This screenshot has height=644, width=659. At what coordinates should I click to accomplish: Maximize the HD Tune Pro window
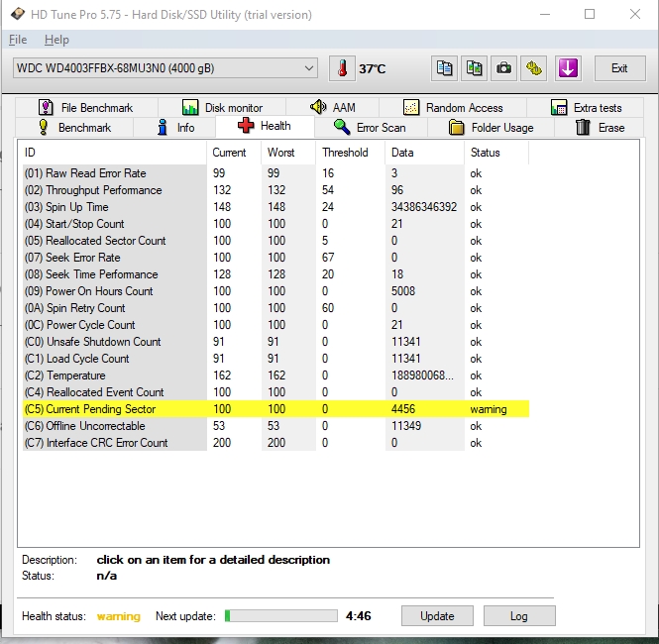[590, 14]
